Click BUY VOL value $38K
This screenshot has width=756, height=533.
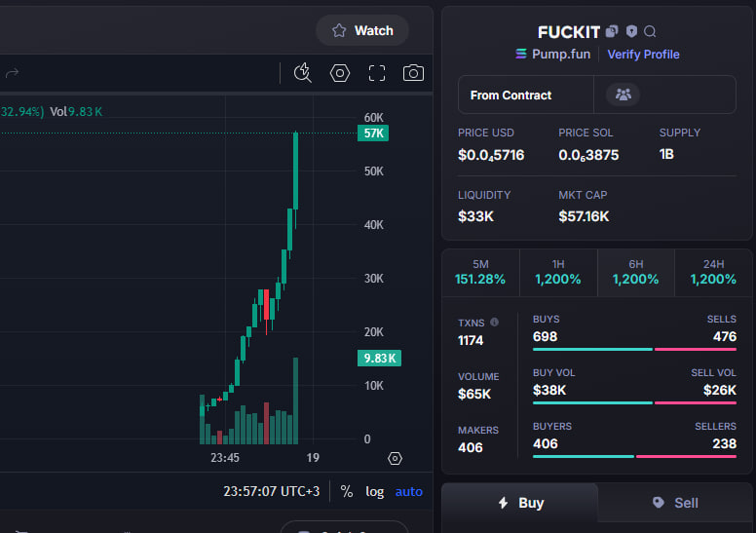[x=549, y=390]
